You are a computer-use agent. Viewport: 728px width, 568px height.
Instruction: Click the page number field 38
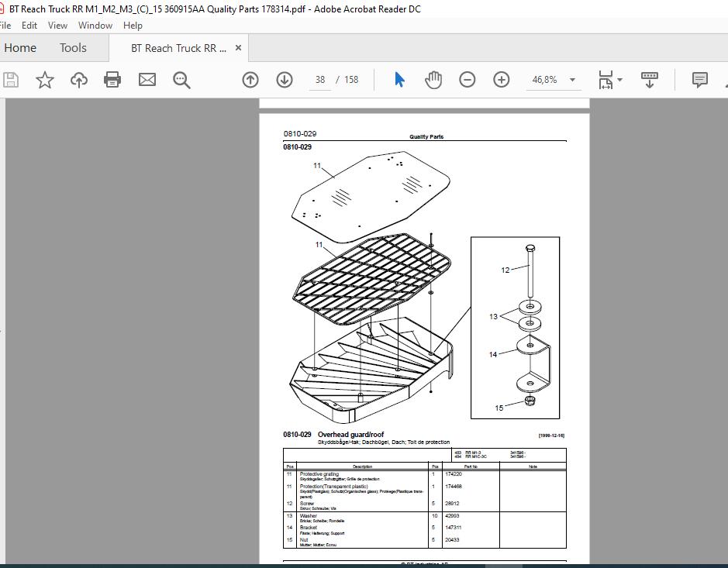coord(320,80)
